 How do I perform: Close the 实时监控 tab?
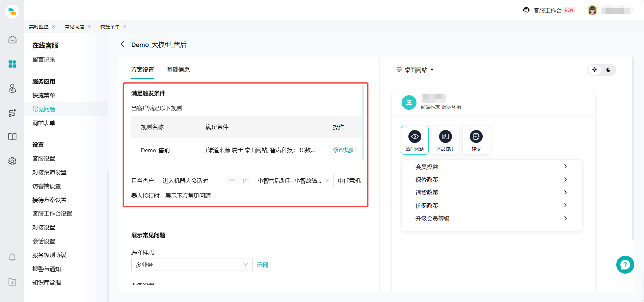pos(54,26)
